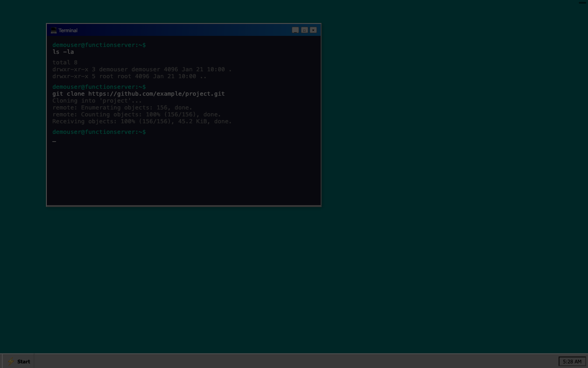The height and width of the screenshot is (368, 588).
Task: Click the ls -la command text
Action: [x=63, y=52]
